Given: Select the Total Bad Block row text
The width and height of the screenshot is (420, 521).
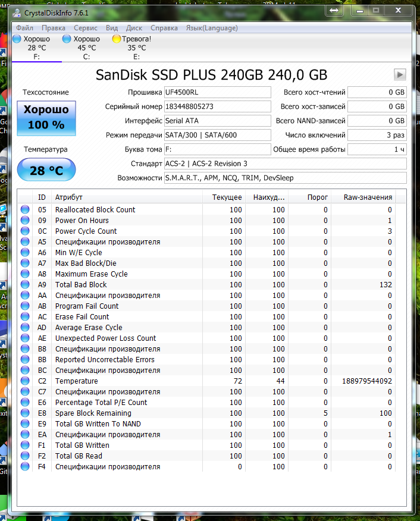Looking at the screenshot, I should point(81,284).
